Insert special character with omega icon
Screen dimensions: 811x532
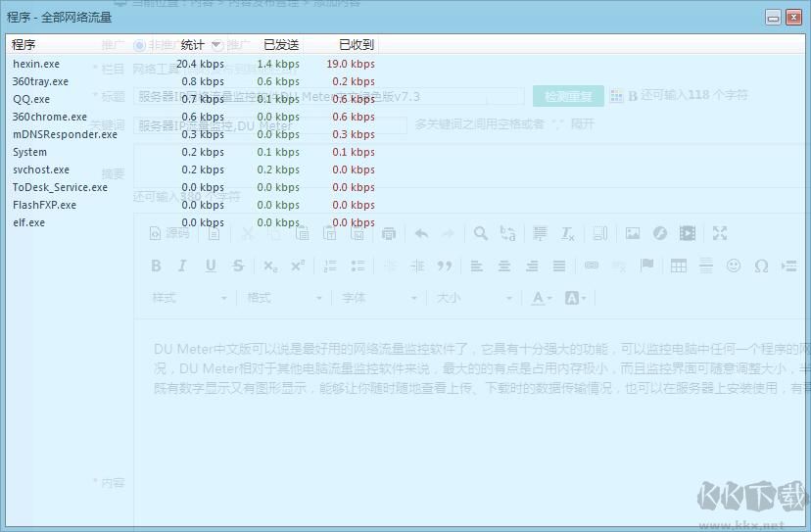click(761, 266)
